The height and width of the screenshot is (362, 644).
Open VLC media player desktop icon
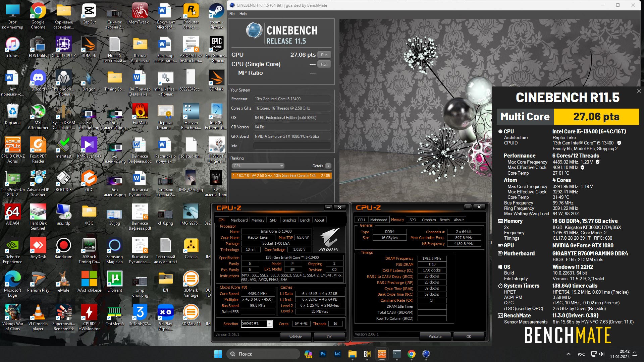[x=38, y=317]
